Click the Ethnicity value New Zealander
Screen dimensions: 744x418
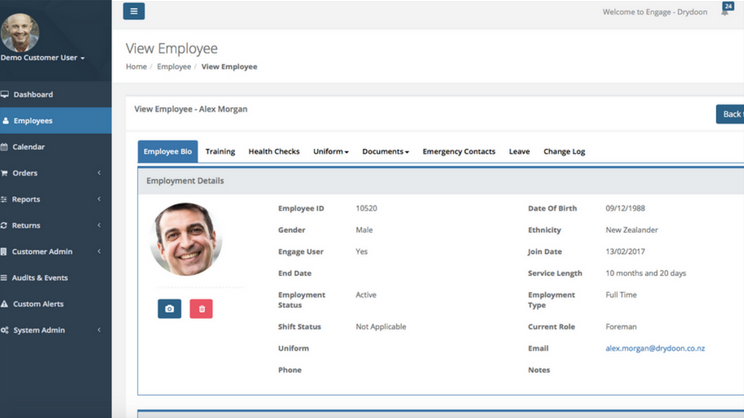pyautogui.click(x=632, y=230)
